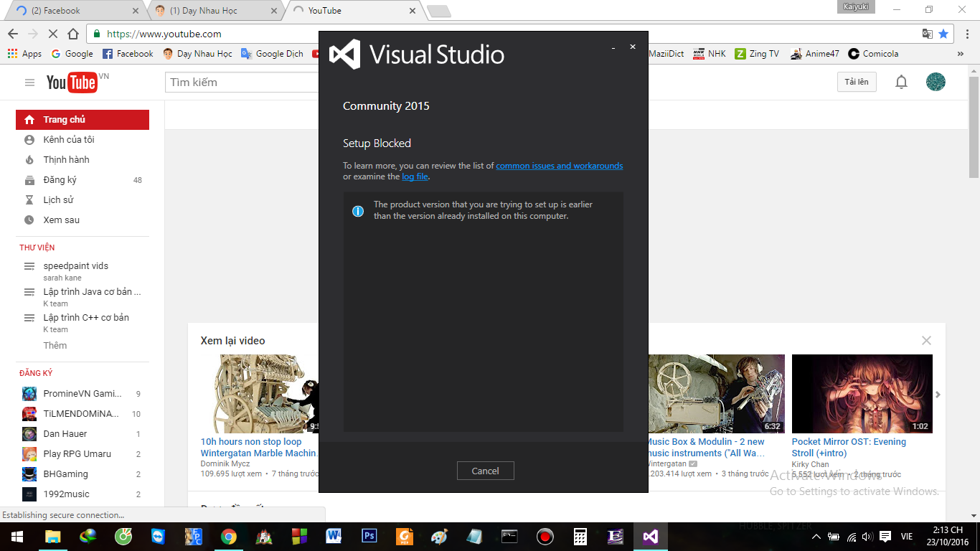The image size is (980, 551).
Task: Open Kirky Chan channel link
Action: click(x=810, y=464)
